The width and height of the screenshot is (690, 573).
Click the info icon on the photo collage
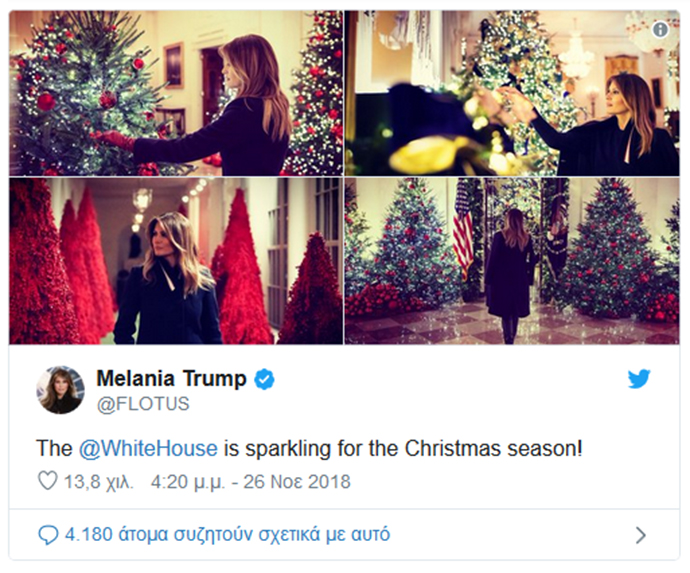coord(660,30)
